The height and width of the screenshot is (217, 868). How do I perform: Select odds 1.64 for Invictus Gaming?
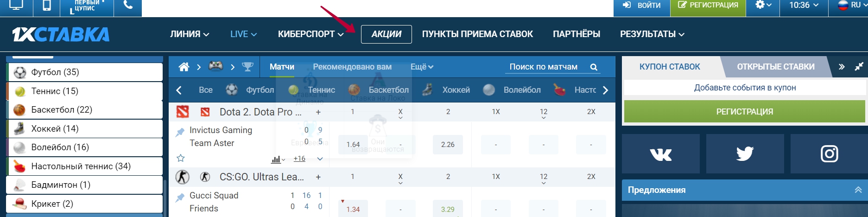point(353,145)
